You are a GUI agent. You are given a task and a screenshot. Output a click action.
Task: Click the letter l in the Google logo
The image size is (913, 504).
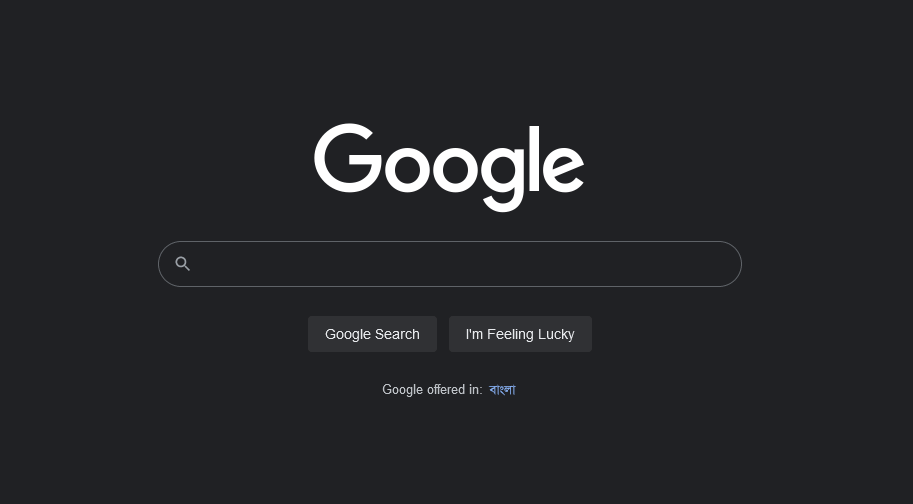pos(534,158)
